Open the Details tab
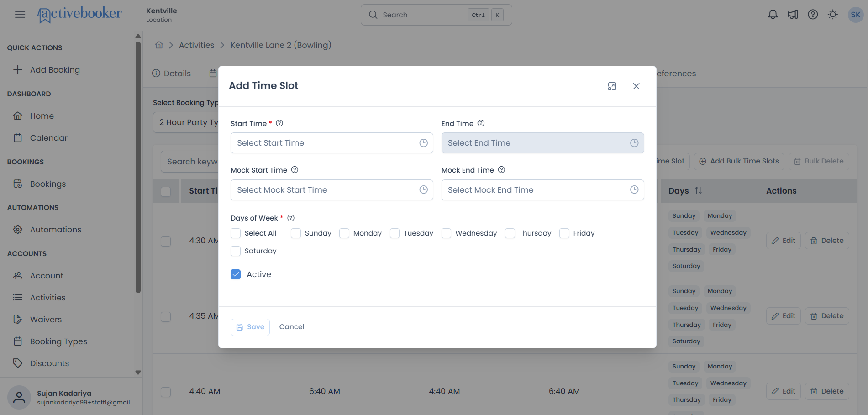The height and width of the screenshot is (415, 868). pos(171,74)
